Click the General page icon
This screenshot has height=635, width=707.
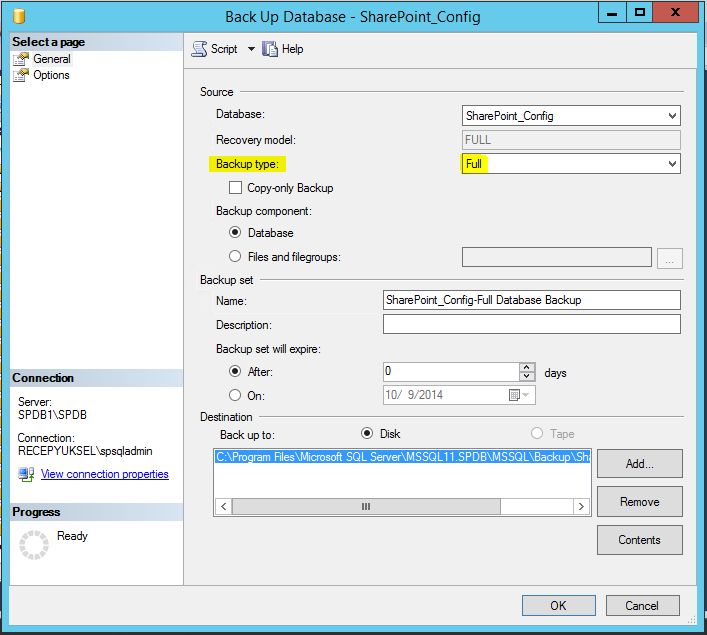[x=21, y=59]
